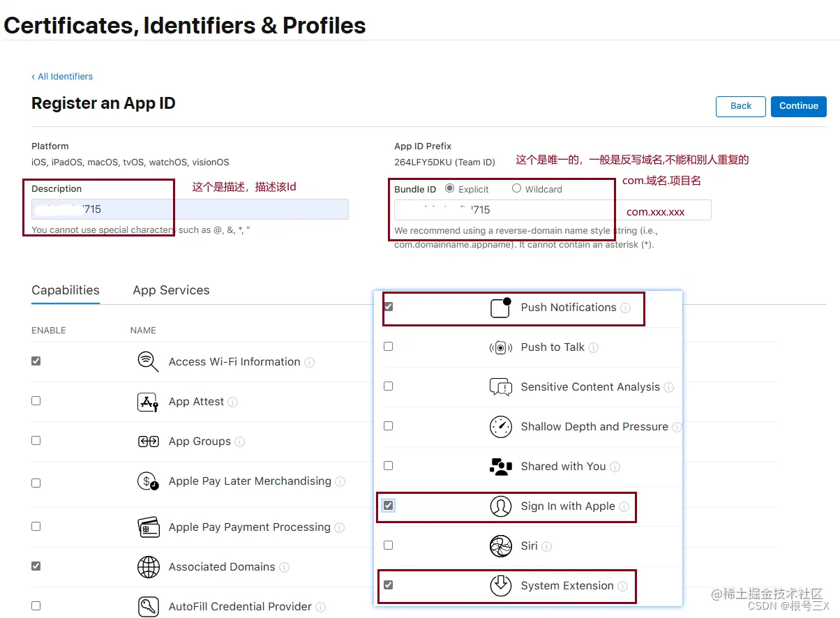Image resolution: width=840 pixels, height=618 pixels.
Task: Switch to the App Services tab
Action: click(x=171, y=290)
